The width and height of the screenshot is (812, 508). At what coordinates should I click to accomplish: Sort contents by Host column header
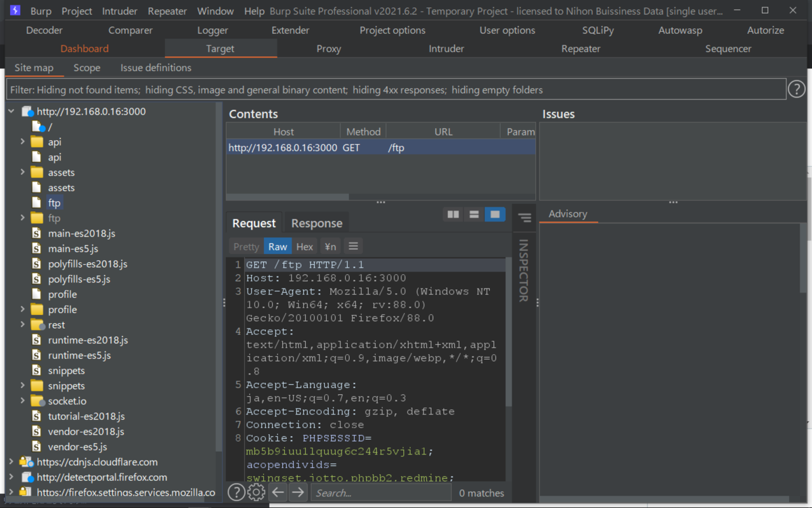coord(284,131)
